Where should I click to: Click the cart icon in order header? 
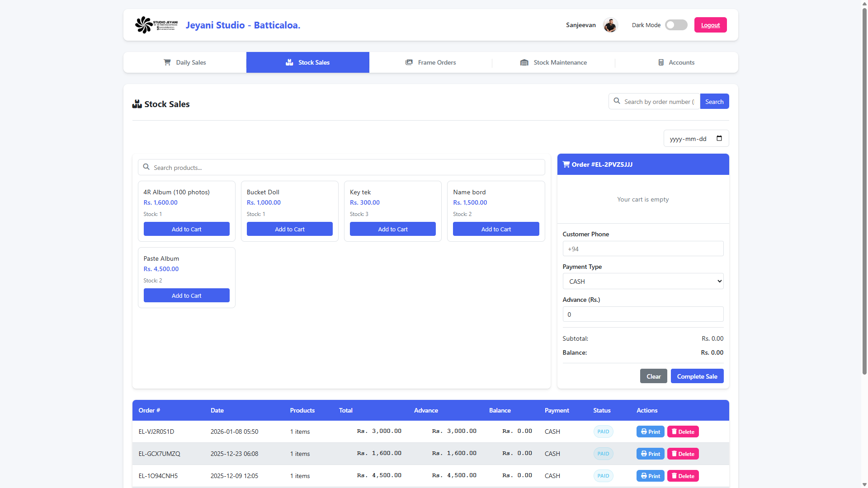click(566, 164)
